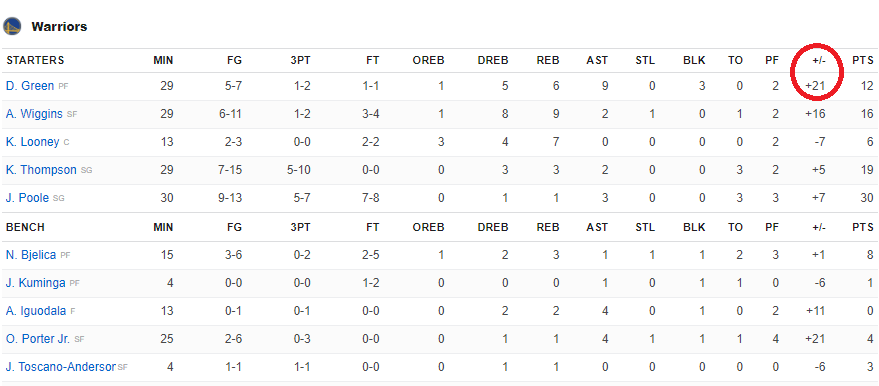
Task: Click the 3PT header in starters row
Action: click(x=300, y=61)
